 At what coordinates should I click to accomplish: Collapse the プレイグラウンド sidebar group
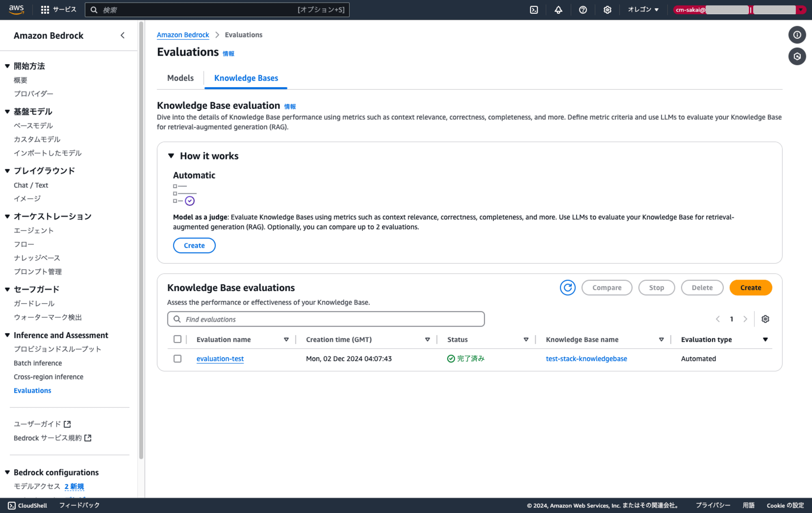coord(7,171)
